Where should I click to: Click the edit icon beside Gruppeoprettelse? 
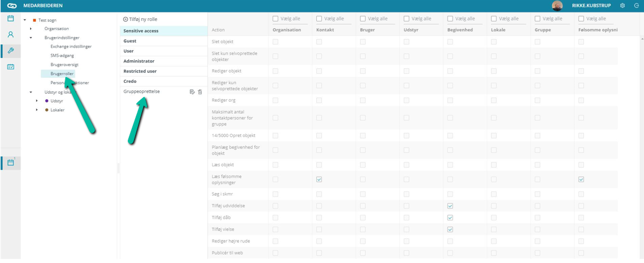tap(192, 92)
